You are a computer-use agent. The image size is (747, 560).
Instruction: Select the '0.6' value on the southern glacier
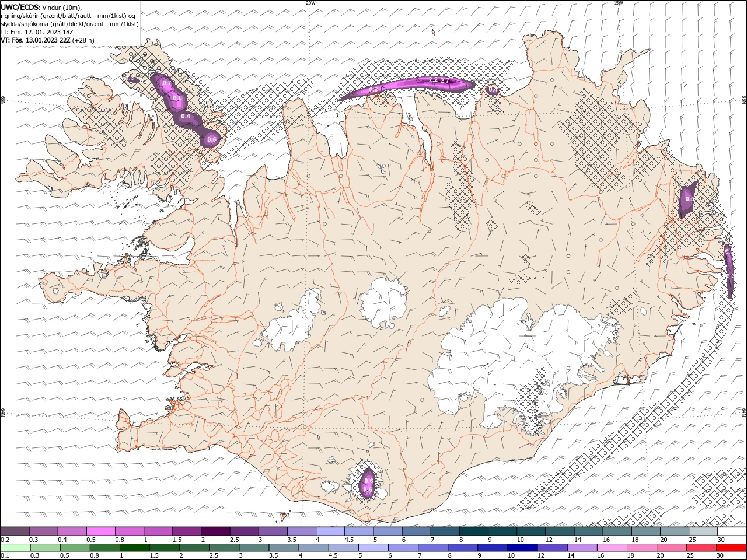tap(368, 481)
